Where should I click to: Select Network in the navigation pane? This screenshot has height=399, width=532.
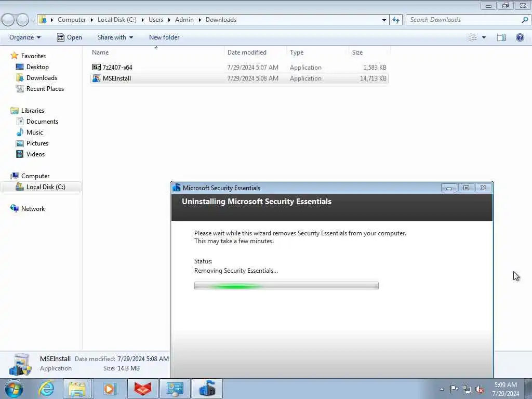point(33,209)
